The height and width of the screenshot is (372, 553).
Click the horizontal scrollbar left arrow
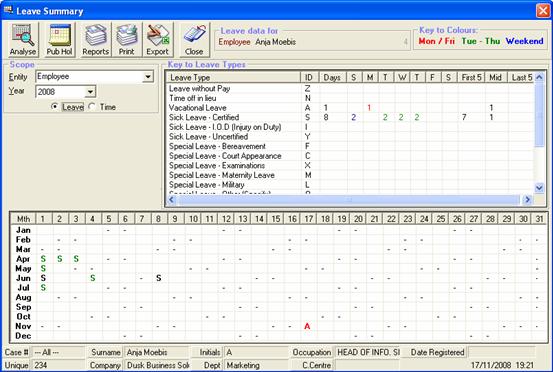coord(171,200)
